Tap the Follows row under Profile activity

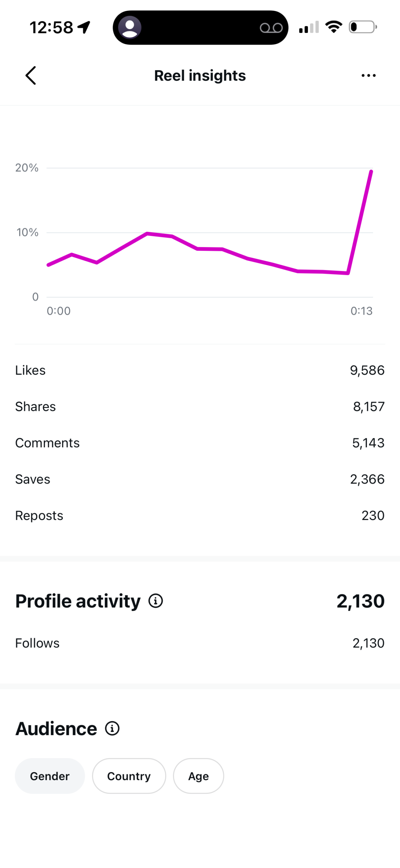[200, 643]
